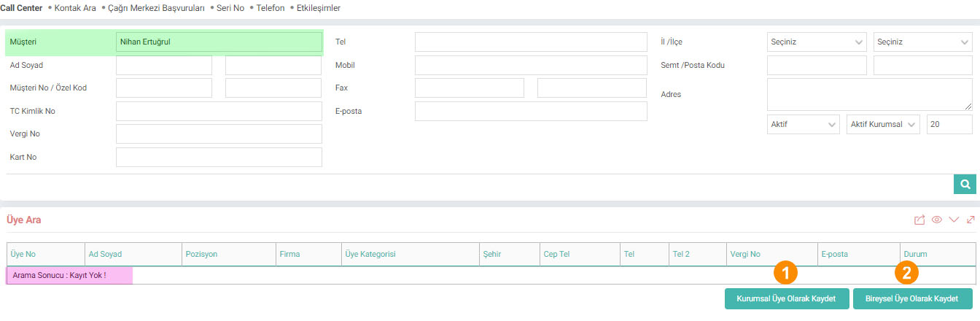
Task: Click the Posta Kodu input field
Action: [923, 65]
